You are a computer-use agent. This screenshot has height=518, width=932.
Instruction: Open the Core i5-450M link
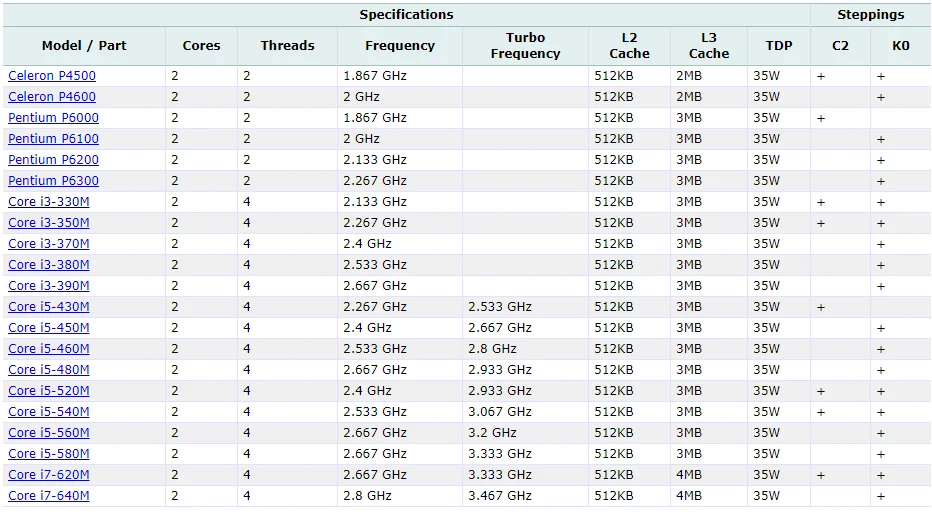point(49,328)
